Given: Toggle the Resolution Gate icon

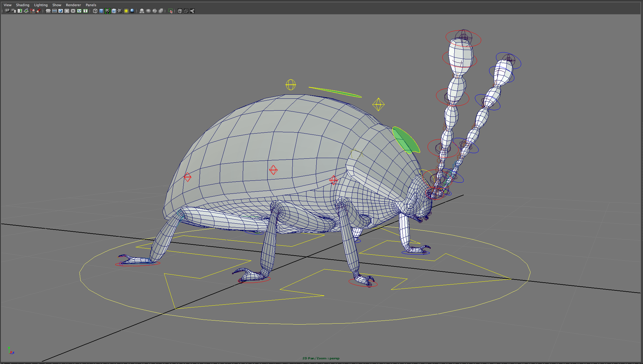Looking at the screenshot, I should 61,11.
